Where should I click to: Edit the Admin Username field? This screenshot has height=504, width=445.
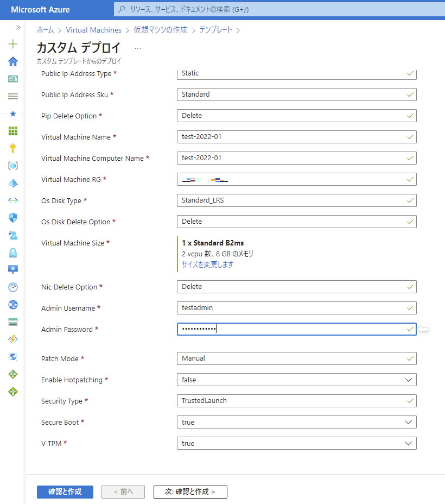pos(297,308)
